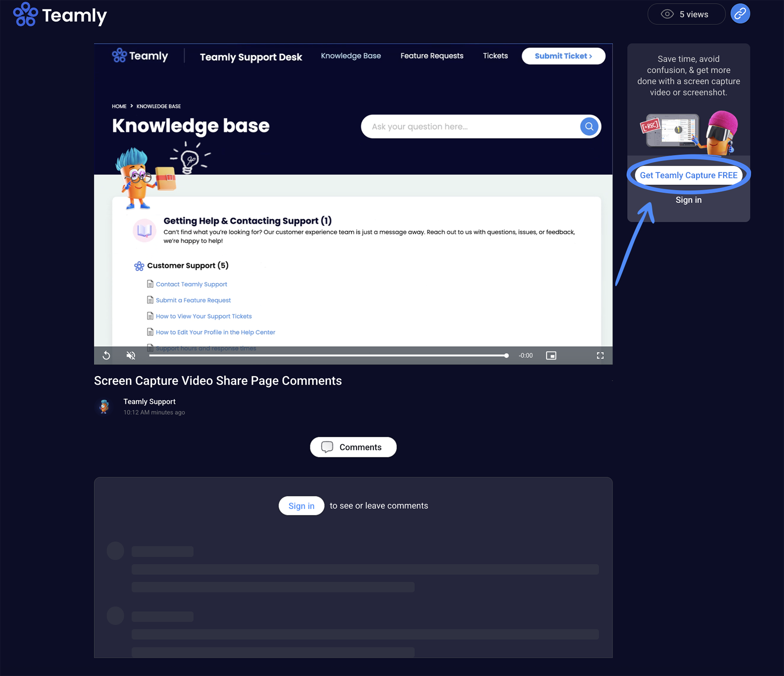Viewport: 784px width, 676px height.
Task: Open Contact Teamly Support article
Action: 191,284
